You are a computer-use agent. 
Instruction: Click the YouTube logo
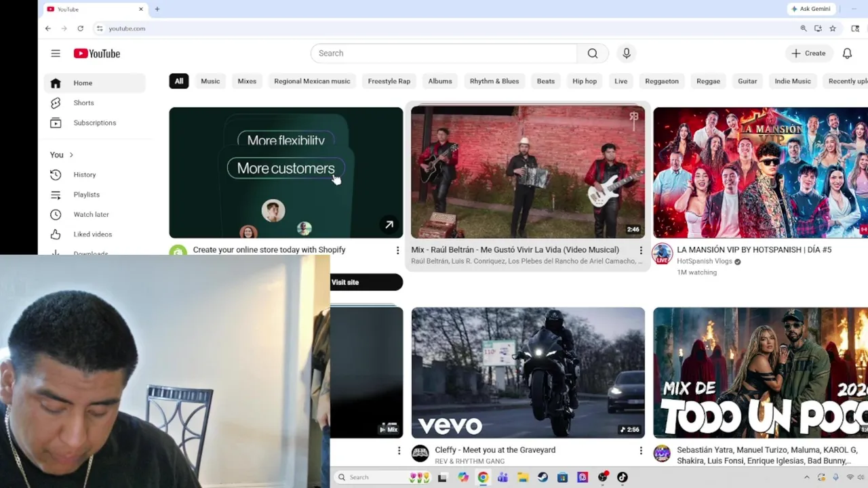(x=97, y=54)
